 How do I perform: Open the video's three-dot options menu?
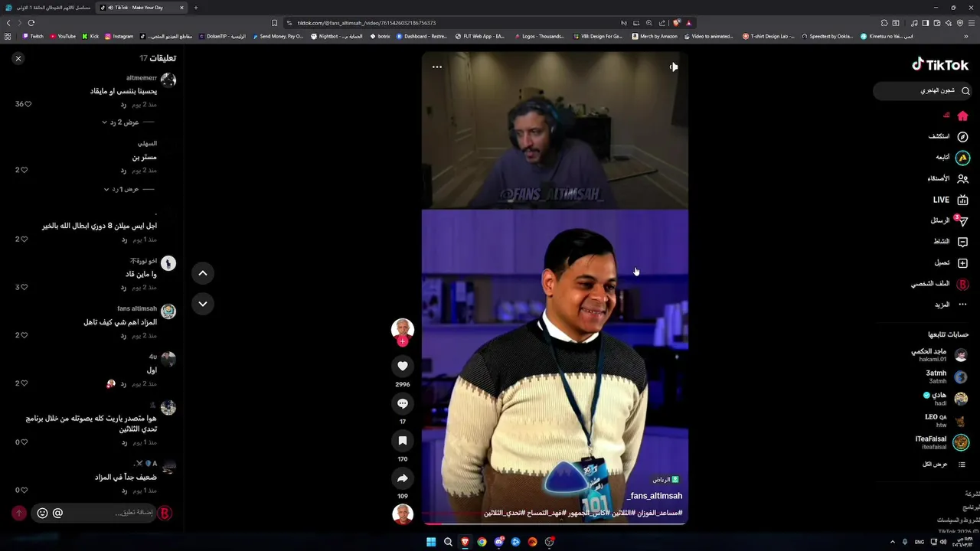coord(437,67)
